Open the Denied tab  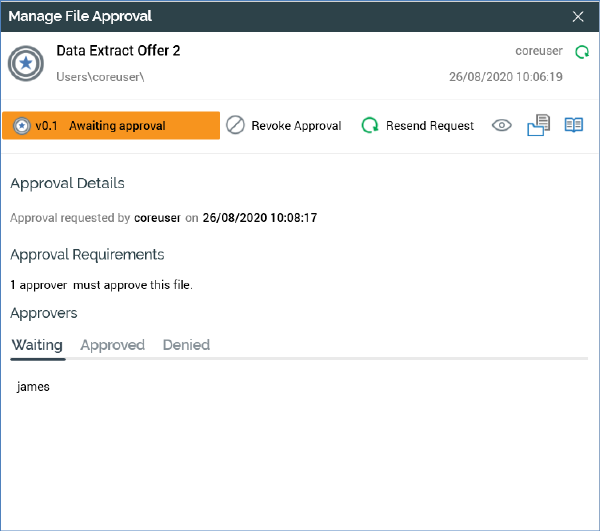186,345
